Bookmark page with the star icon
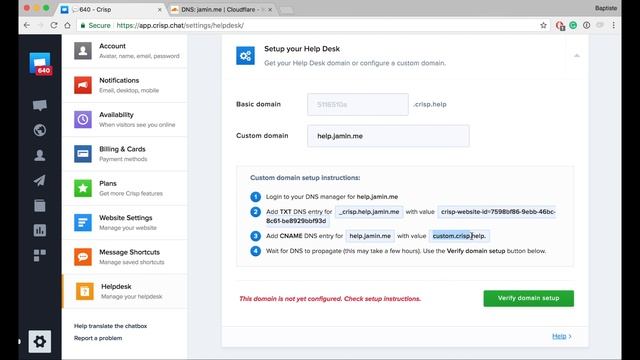This screenshot has height=360, width=640. [x=543, y=25]
